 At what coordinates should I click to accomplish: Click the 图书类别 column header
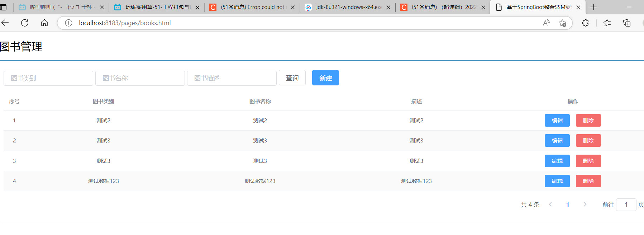click(x=104, y=102)
